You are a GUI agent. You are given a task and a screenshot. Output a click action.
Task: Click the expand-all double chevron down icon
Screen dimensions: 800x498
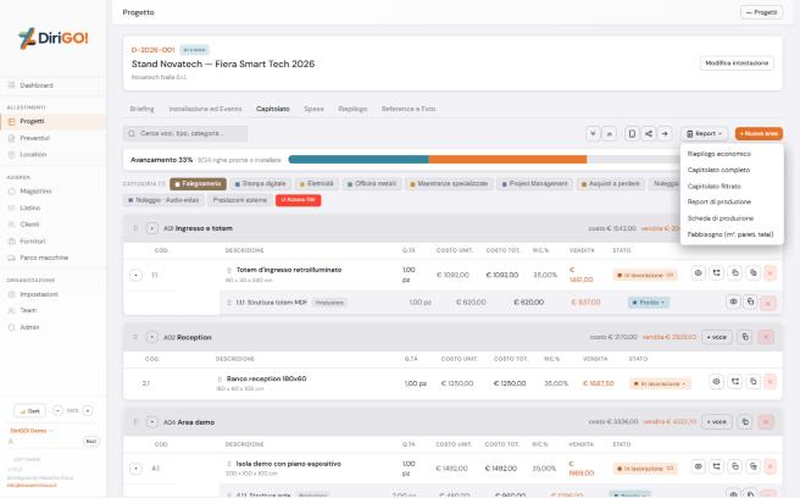click(x=593, y=134)
